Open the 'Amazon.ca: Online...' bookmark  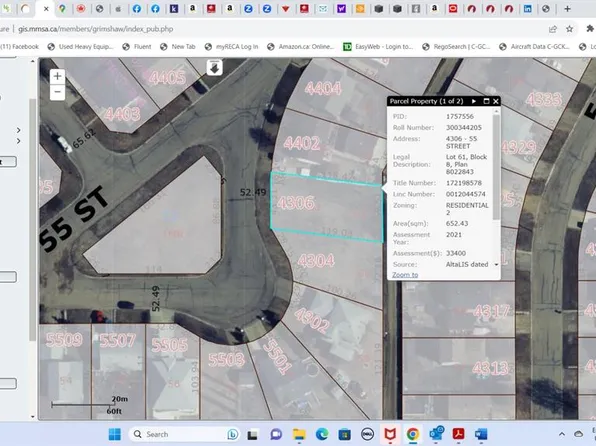[x=301, y=47]
